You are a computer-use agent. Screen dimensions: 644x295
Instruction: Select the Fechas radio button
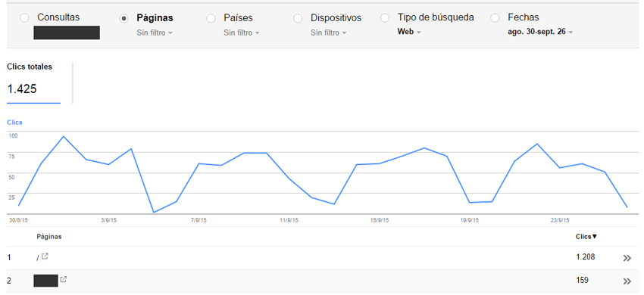pos(496,18)
